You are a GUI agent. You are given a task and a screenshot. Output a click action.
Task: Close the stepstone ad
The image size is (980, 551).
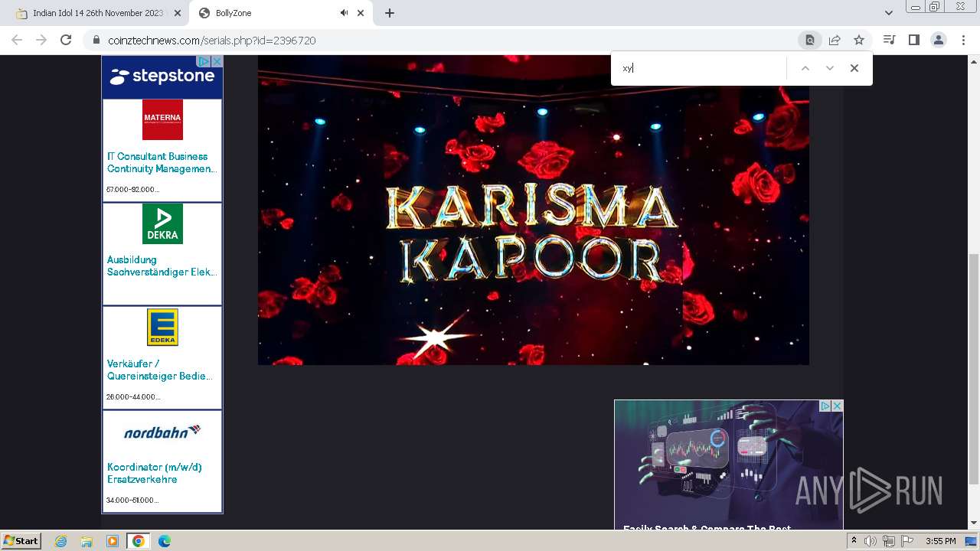click(x=217, y=61)
